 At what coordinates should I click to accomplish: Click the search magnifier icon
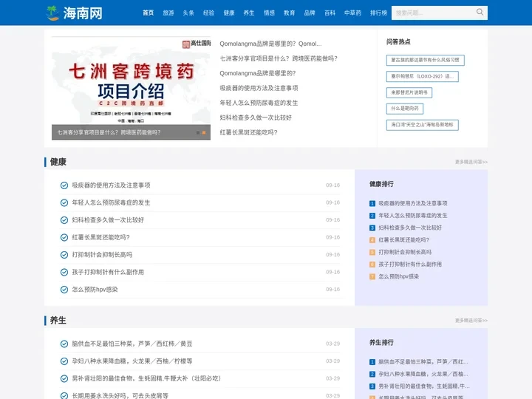pyautogui.click(x=480, y=13)
